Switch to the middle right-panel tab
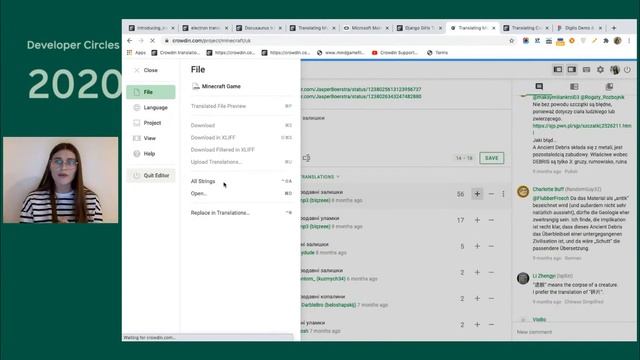The image size is (640, 360). [574, 87]
